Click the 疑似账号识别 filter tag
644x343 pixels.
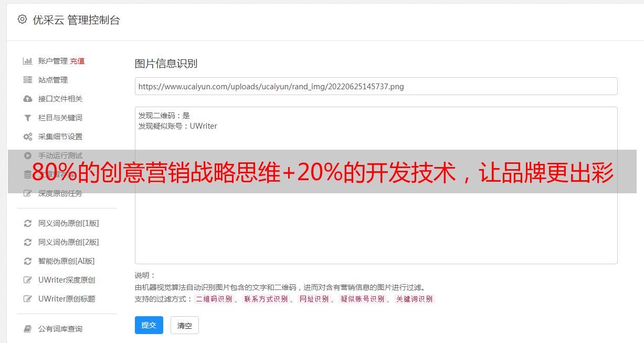362,299
